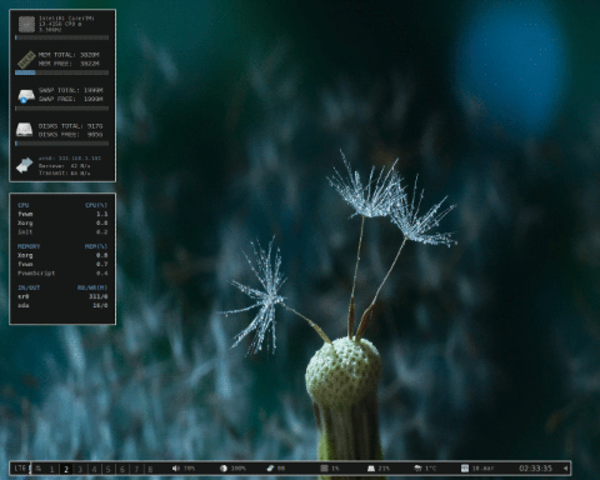This screenshot has height=480, width=600.
Task: Click the FvwmScript row under MEMORY
Action: [x=62, y=273]
